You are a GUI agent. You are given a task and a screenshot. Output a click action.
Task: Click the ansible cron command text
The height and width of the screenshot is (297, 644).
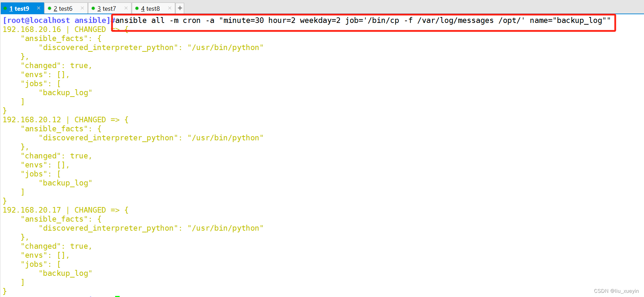pos(363,20)
